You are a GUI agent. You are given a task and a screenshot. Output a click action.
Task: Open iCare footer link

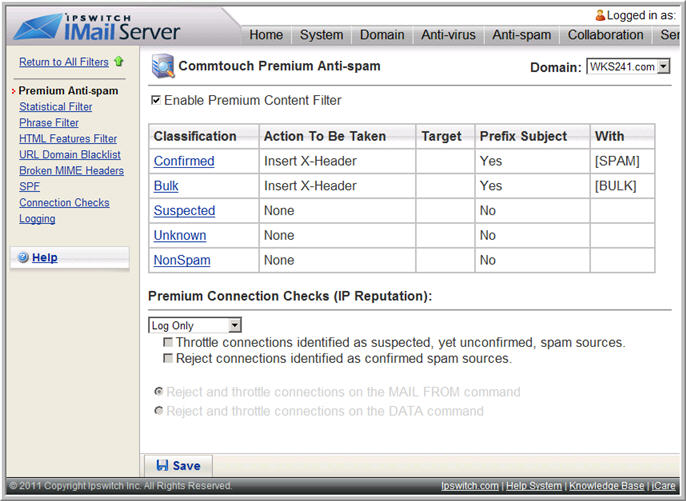point(663,486)
